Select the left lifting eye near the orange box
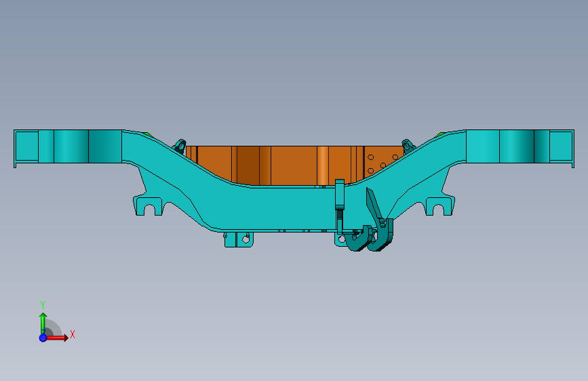The image size is (588, 381). click(180, 146)
